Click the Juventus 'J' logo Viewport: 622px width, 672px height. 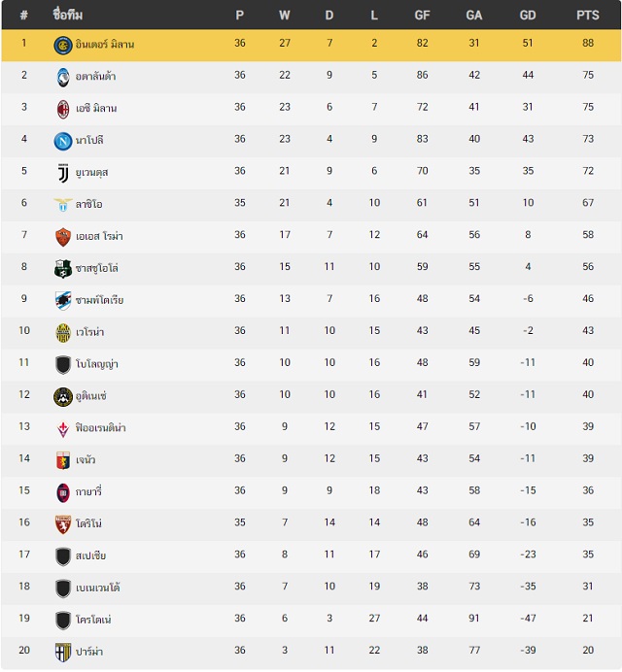pos(63,173)
